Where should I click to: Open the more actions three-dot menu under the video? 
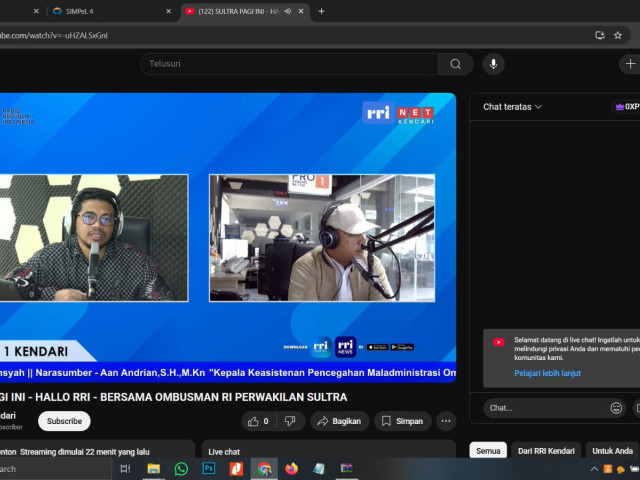[446, 421]
